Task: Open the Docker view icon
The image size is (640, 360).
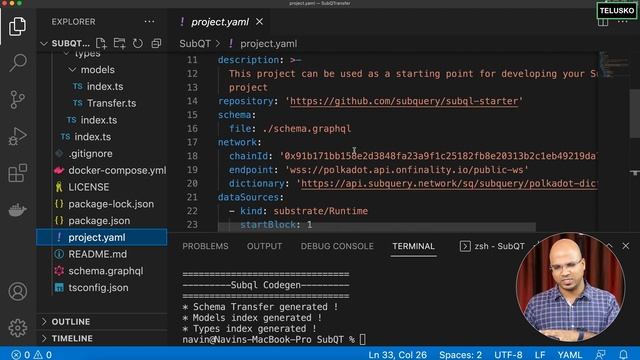Action: pos(18,210)
